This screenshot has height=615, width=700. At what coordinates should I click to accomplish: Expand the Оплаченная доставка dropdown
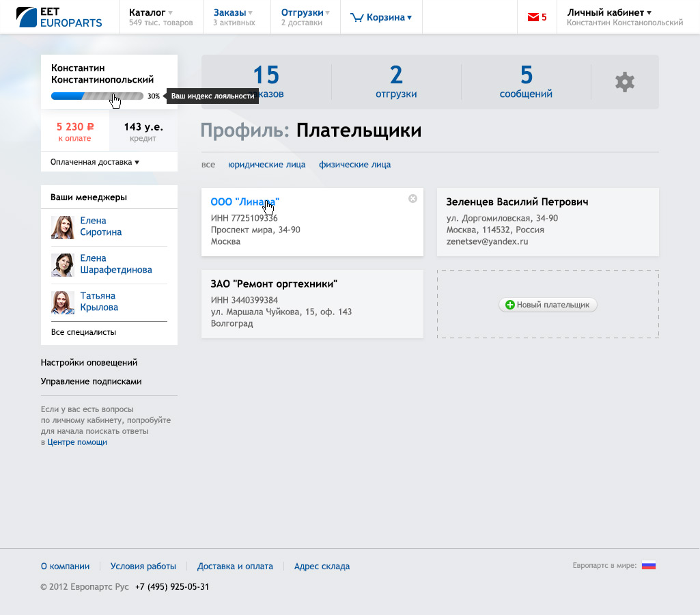click(x=95, y=162)
